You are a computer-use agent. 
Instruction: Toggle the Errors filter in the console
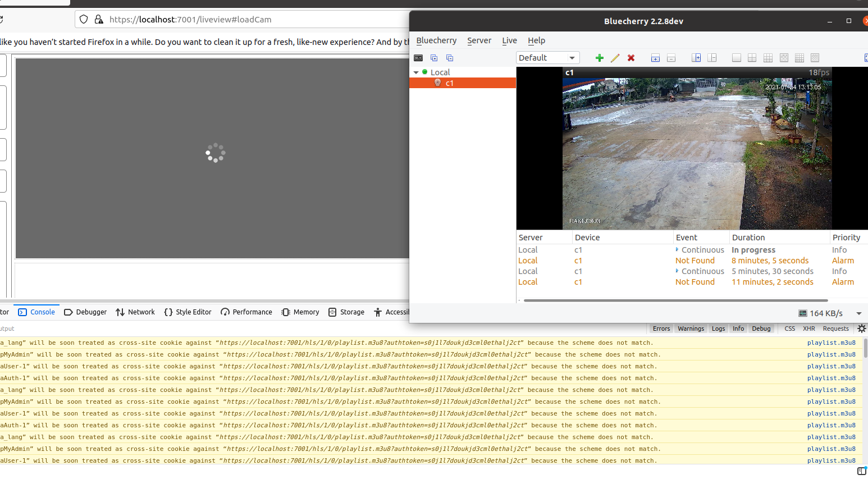click(661, 329)
